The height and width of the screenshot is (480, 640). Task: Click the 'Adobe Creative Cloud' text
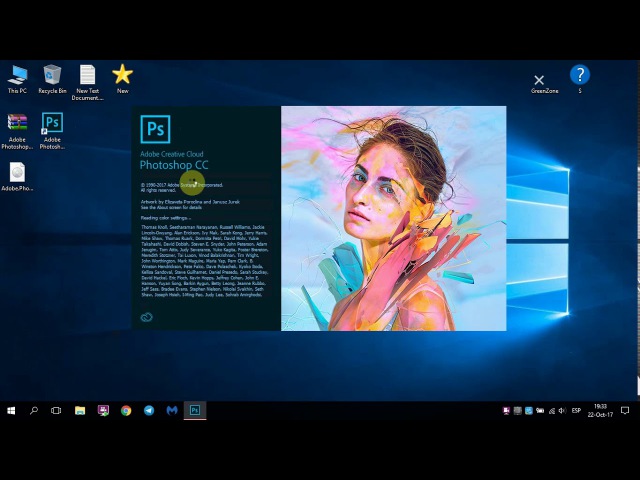(x=172, y=154)
